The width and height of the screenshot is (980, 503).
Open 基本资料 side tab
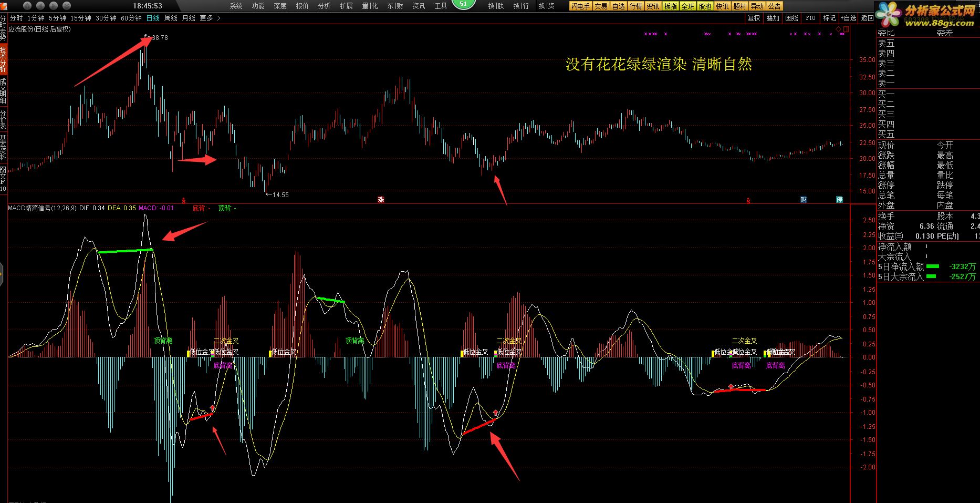[3, 148]
